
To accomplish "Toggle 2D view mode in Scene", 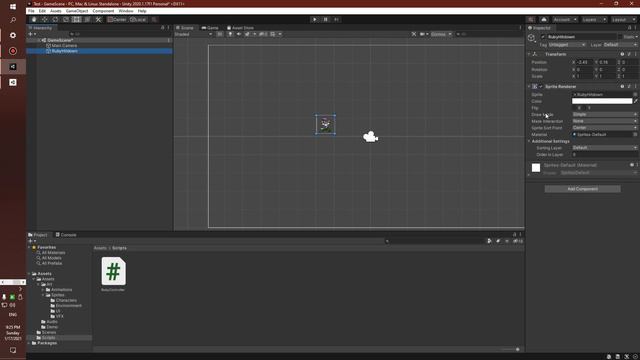I will point(220,34).
